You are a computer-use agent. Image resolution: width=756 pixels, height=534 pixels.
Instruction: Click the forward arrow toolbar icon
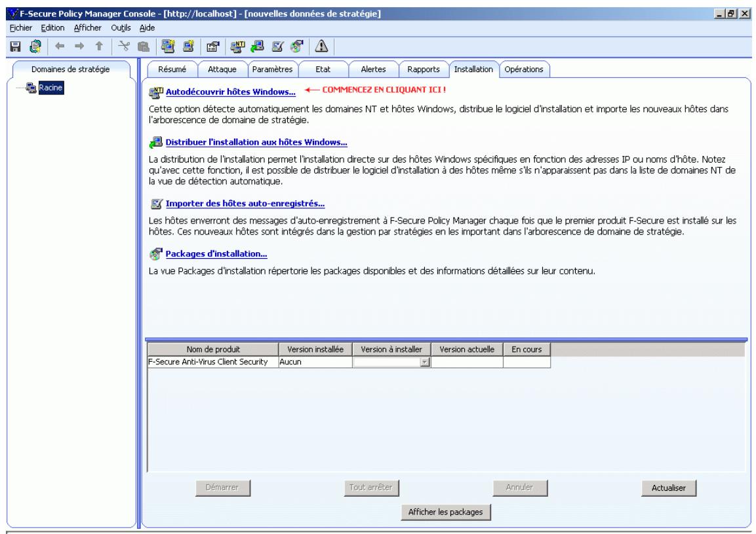point(79,47)
